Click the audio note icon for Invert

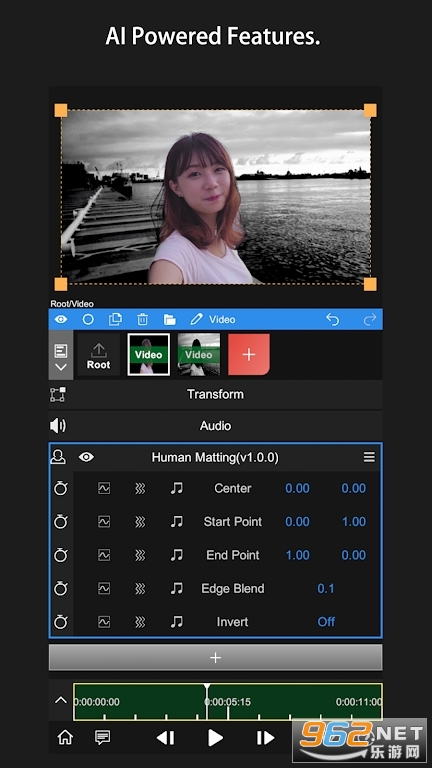click(x=177, y=622)
